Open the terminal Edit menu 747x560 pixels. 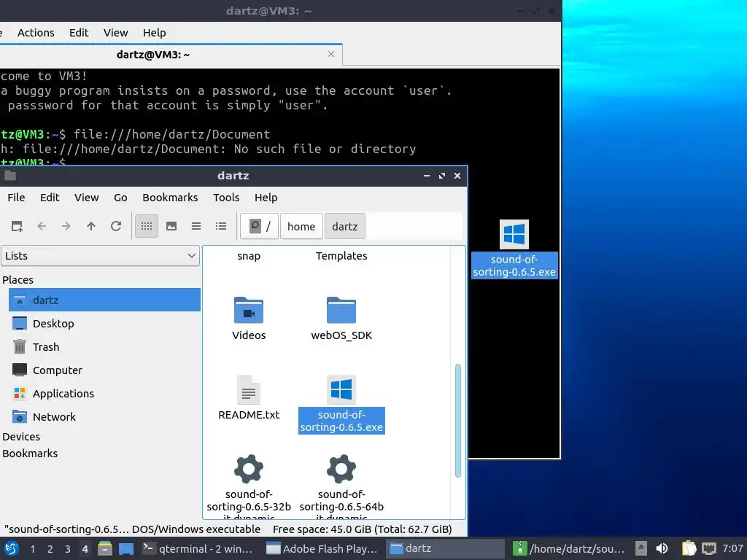79,33
